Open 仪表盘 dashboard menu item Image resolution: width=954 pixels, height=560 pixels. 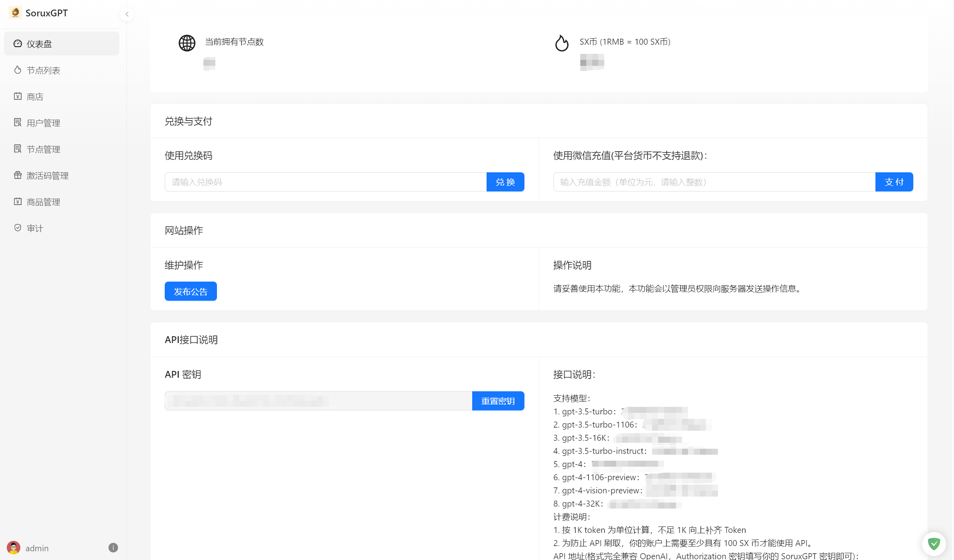point(39,44)
